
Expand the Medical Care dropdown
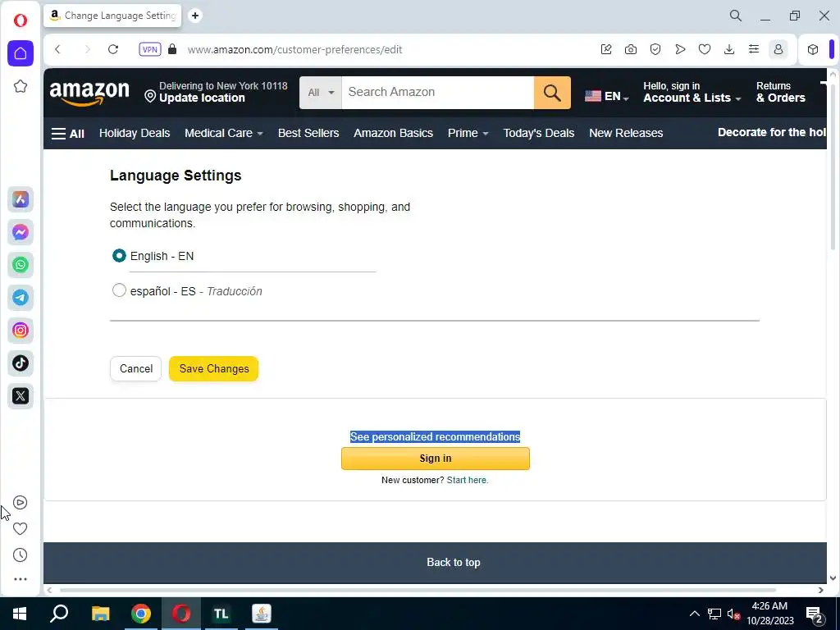(x=223, y=133)
